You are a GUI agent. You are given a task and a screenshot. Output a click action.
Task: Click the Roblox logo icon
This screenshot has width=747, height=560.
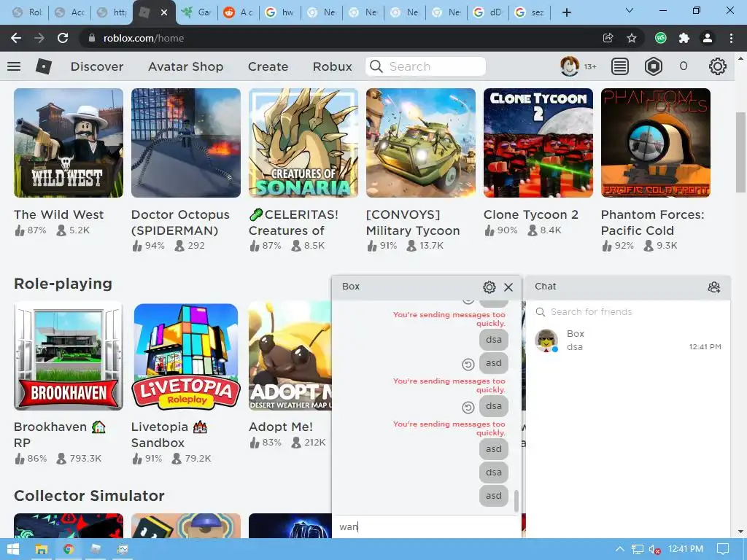[44, 66]
